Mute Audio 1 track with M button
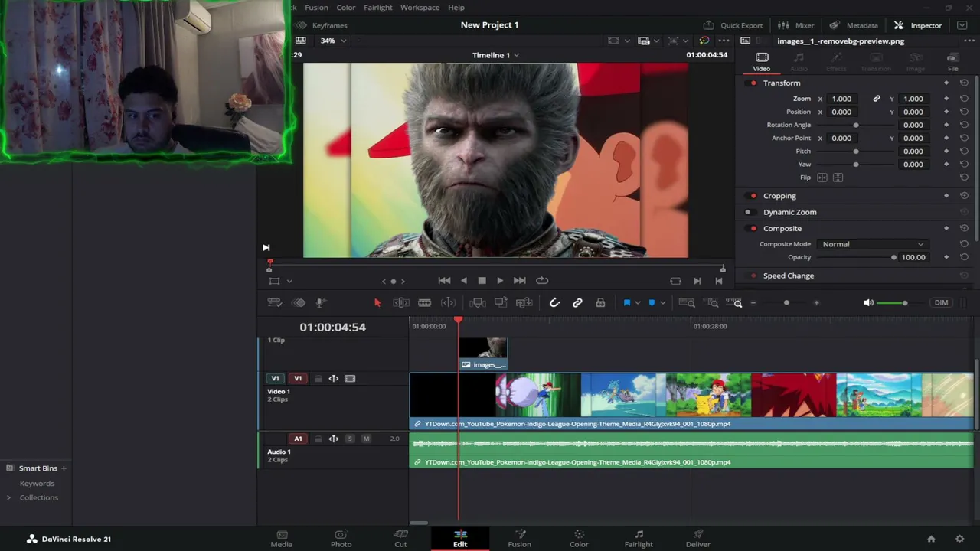Screen dimensions: 980x551 click(x=366, y=439)
